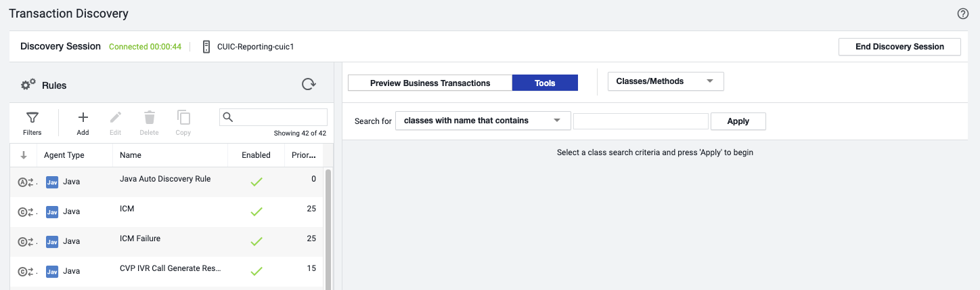The image size is (980, 290).
Task: Click priority value 15
Action: pos(311,268)
